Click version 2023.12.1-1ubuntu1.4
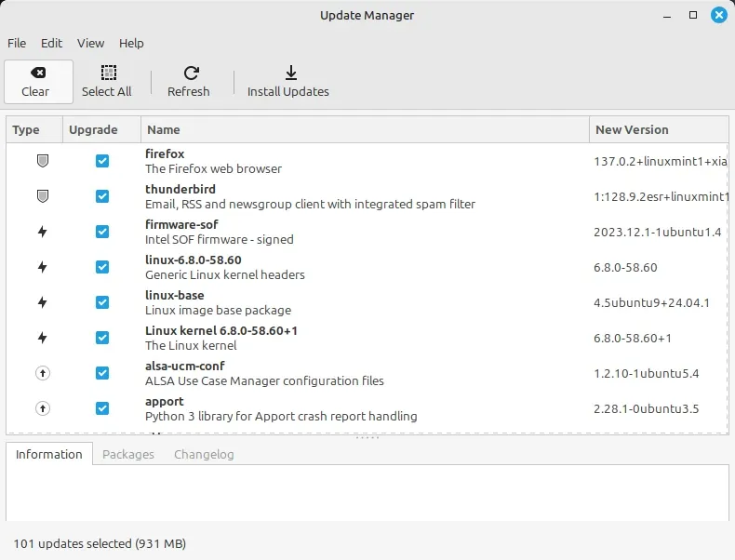The image size is (735, 560). [x=657, y=233]
